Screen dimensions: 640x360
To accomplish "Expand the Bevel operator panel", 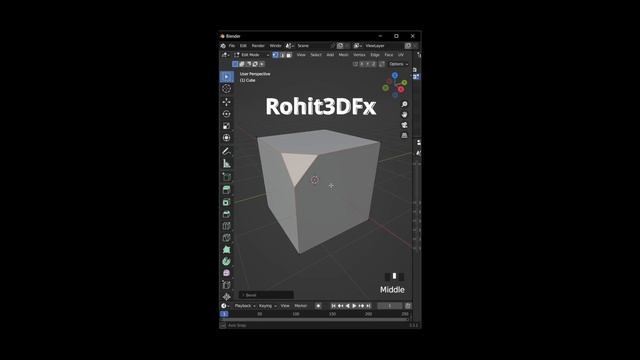I will click(266, 295).
